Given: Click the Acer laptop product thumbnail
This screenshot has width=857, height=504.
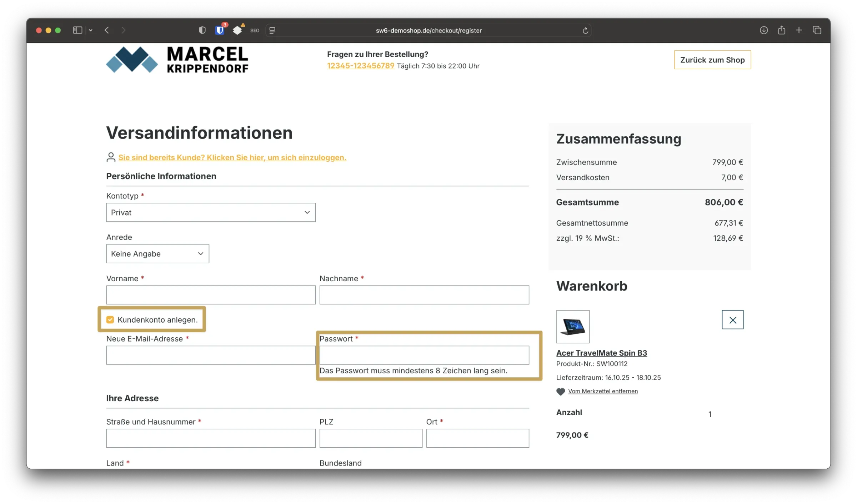Looking at the screenshot, I should [573, 327].
